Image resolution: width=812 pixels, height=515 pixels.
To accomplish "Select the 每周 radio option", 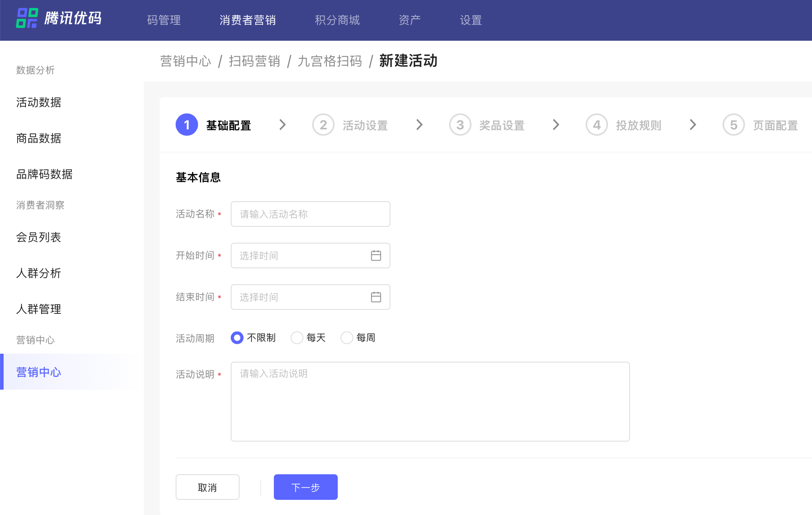I will tap(347, 338).
